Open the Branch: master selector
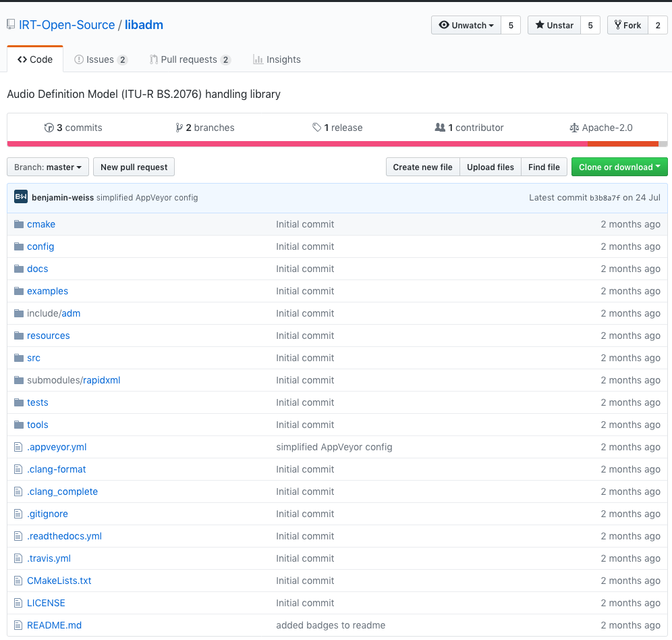This screenshot has height=640, width=672. click(48, 167)
